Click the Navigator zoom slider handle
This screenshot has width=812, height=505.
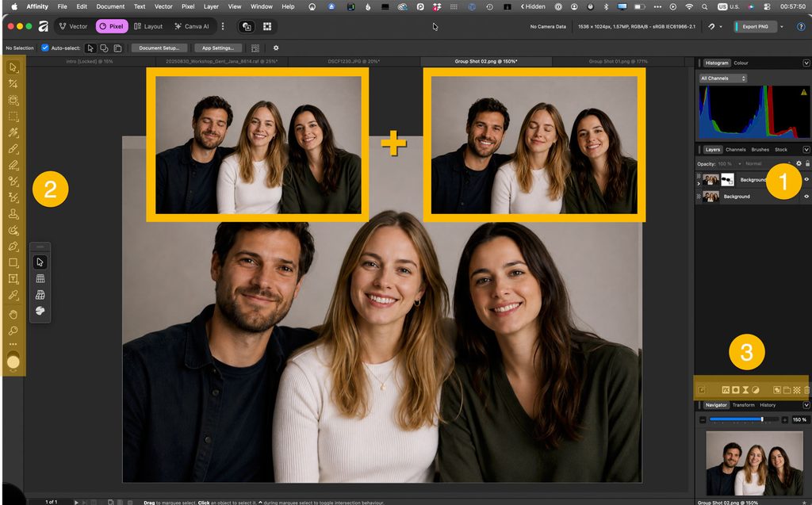pyautogui.click(x=762, y=419)
